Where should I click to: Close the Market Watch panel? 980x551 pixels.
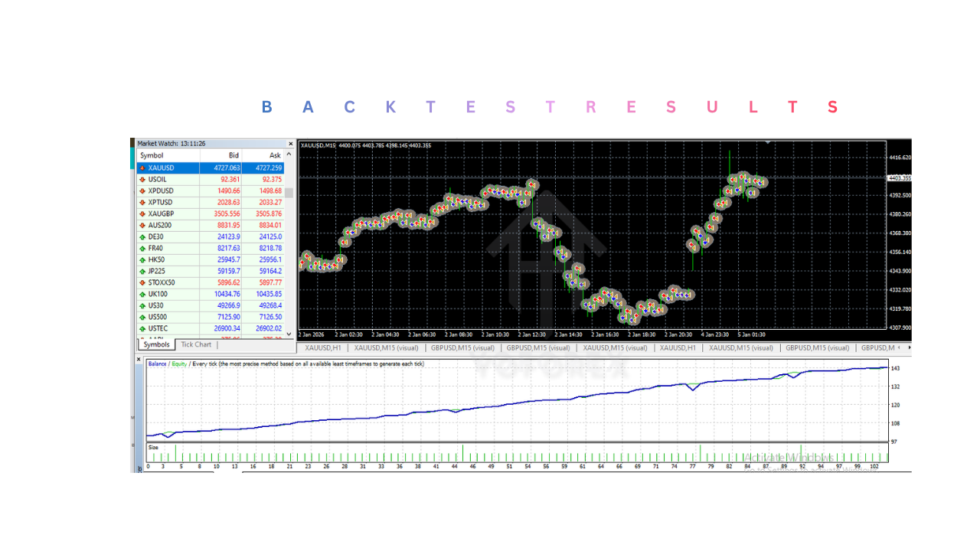(x=290, y=143)
